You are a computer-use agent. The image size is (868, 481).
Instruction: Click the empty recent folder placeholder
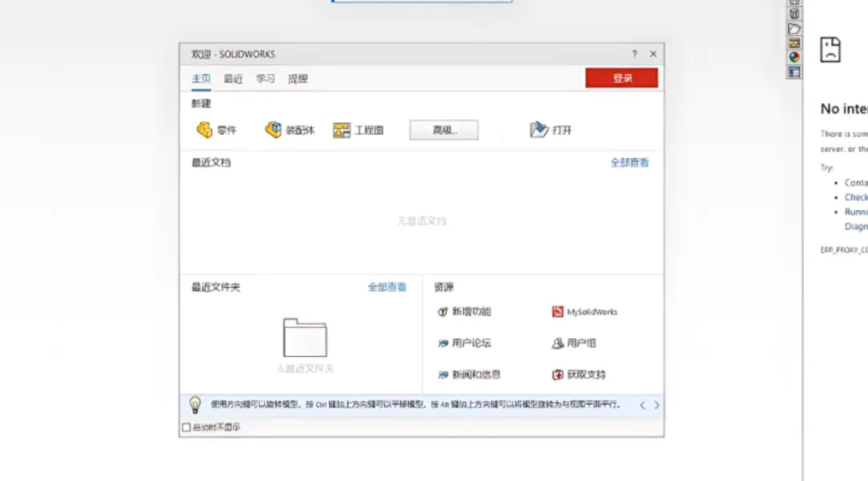point(305,338)
